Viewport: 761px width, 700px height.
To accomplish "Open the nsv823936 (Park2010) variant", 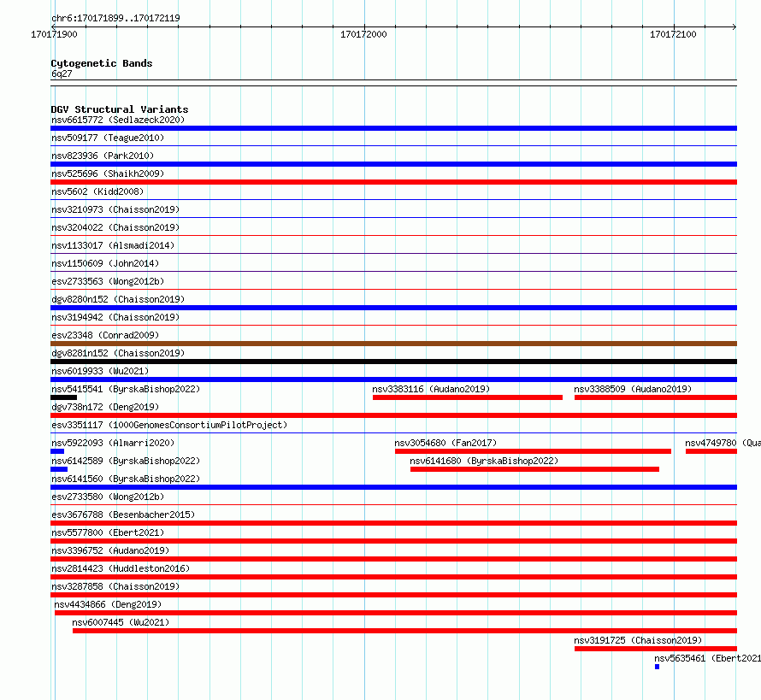I will click(103, 156).
